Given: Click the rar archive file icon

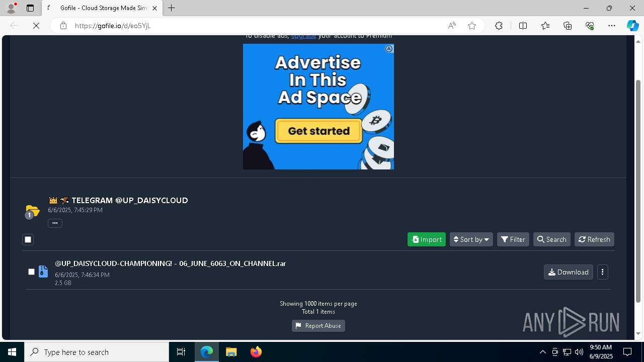Looking at the screenshot, I should 43,271.
